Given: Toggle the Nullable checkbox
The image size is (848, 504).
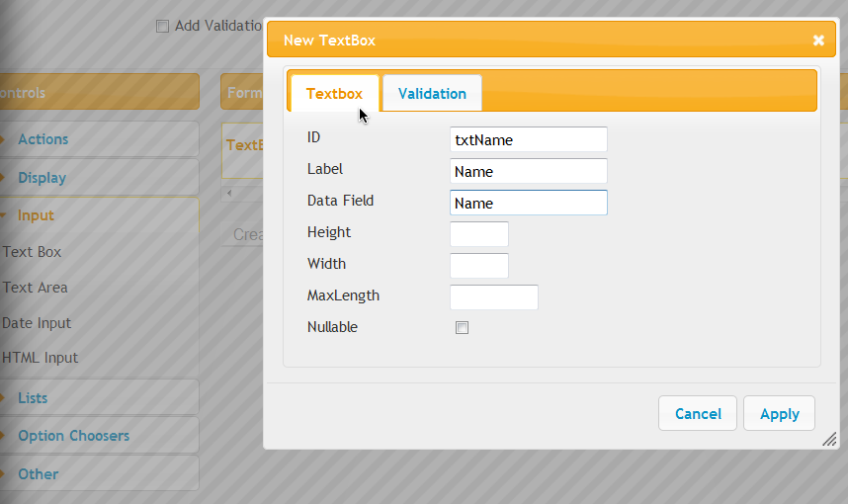Looking at the screenshot, I should (x=462, y=327).
